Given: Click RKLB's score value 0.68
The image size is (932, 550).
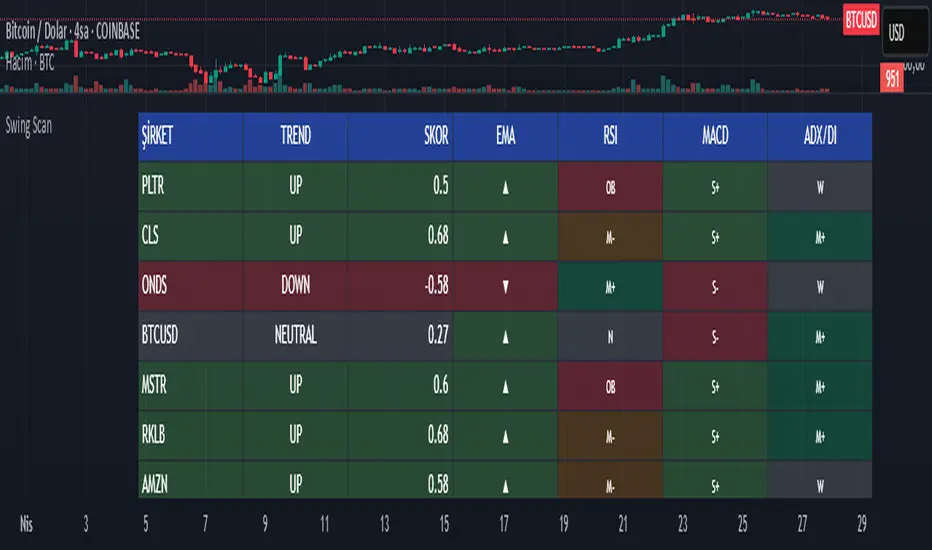Looking at the screenshot, I should [438, 436].
